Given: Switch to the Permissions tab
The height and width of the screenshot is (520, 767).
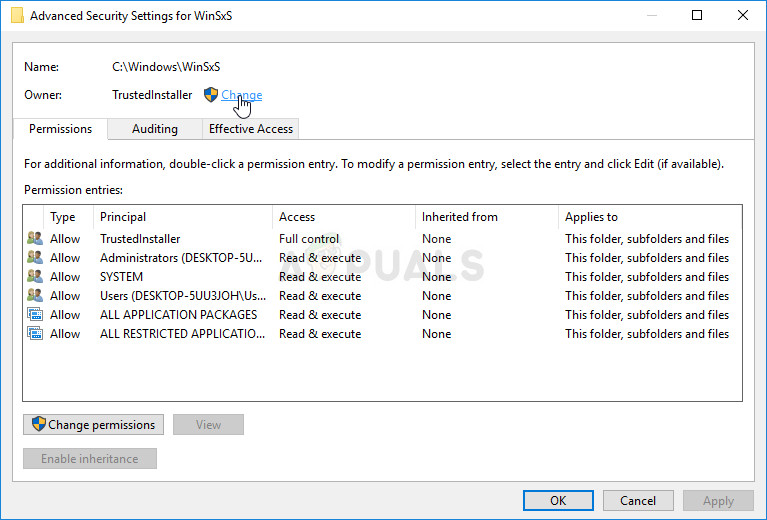Looking at the screenshot, I should coord(60,129).
